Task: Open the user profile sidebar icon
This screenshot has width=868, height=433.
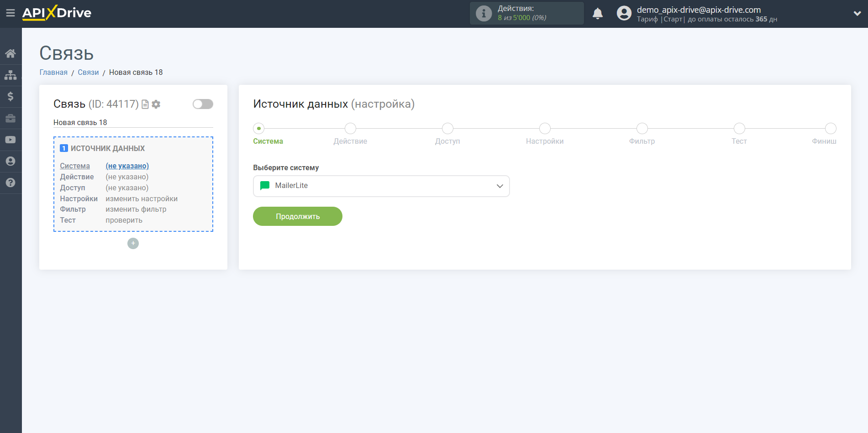Action: (11, 161)
